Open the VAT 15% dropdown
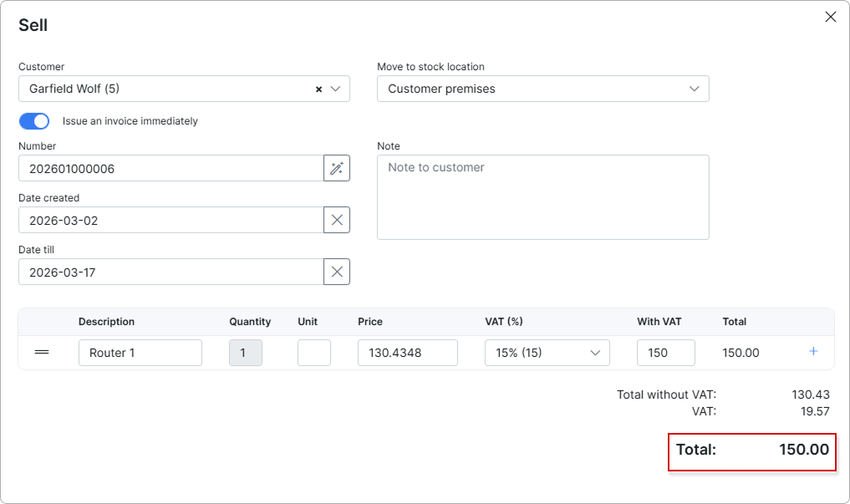 547,353
